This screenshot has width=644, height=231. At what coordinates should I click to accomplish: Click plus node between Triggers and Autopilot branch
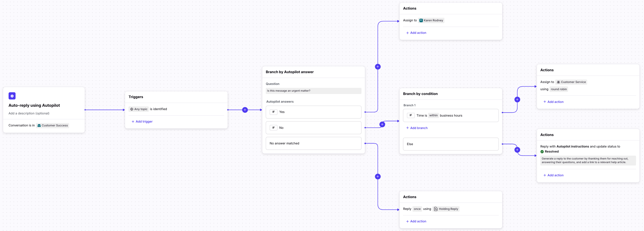245,110
